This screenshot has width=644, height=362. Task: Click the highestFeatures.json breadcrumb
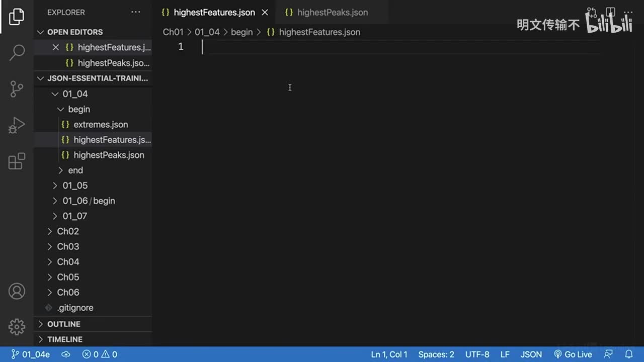click(319, 32)
